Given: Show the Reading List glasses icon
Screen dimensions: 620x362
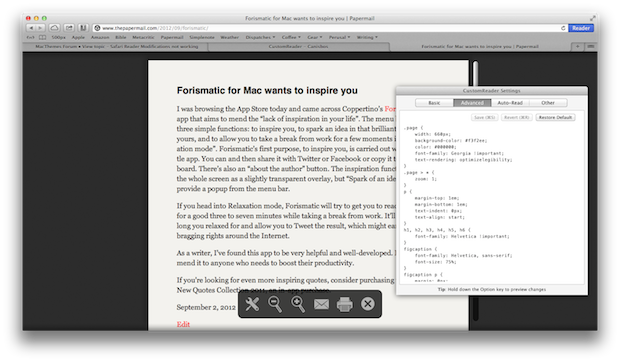Looking at the screenshot, I should coord(30,37).
